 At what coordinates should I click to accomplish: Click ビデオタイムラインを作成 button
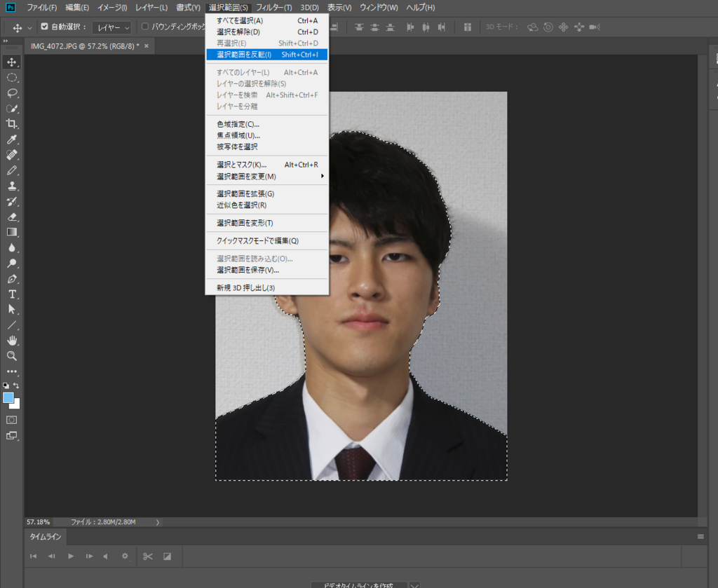click(x=358, y=585)
